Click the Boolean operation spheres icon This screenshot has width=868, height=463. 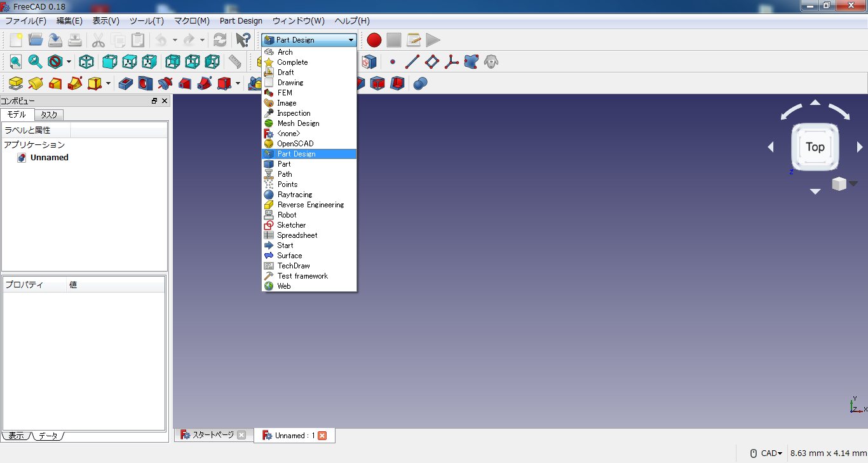[420, 83]
